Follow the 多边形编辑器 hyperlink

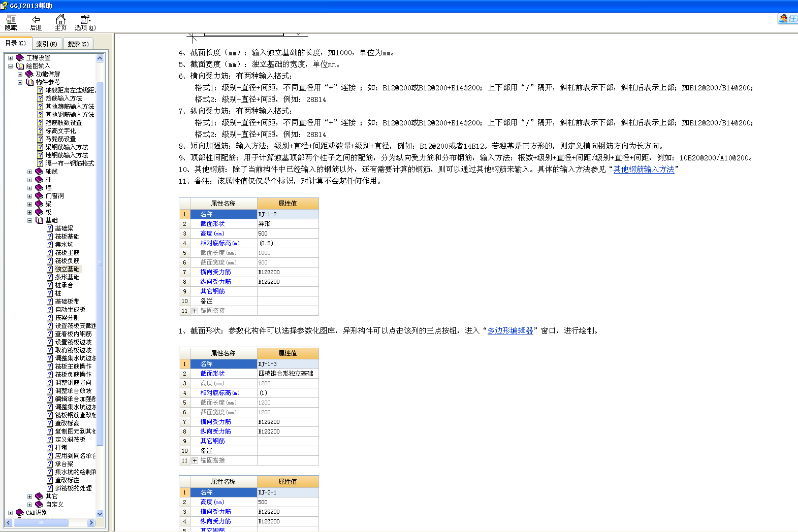(x=510, y=331)
